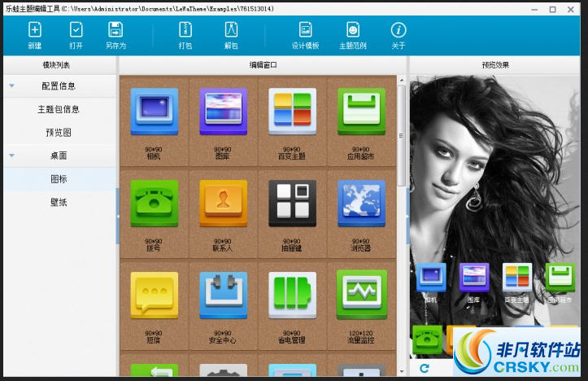Click the refresh arrow under the preview
The width and height of the screenshot is (588, 381).
coord(425,368)
